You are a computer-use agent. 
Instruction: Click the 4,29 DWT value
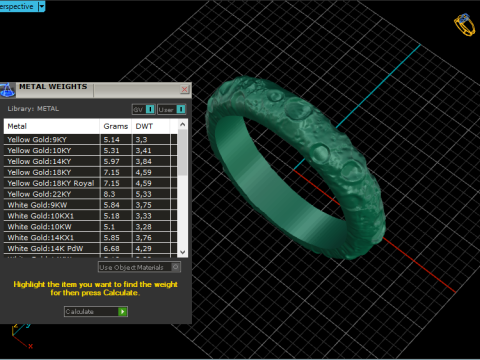[x=143, y=249]
